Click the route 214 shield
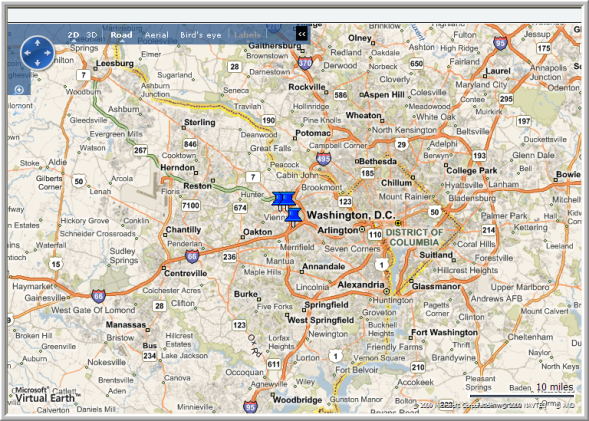Screen dimensions: 589x421 pos(488,230)
